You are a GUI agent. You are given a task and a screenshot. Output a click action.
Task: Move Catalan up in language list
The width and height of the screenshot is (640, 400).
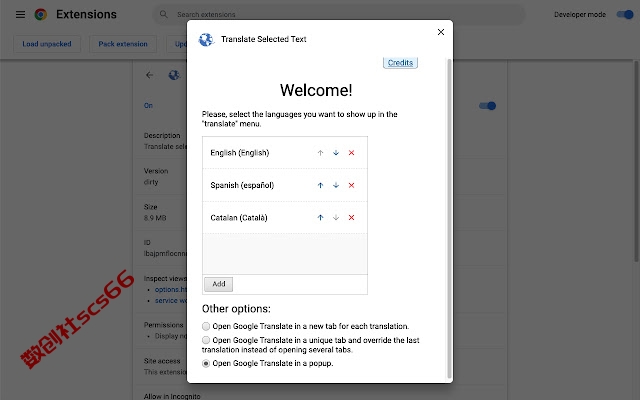[320, 218]
